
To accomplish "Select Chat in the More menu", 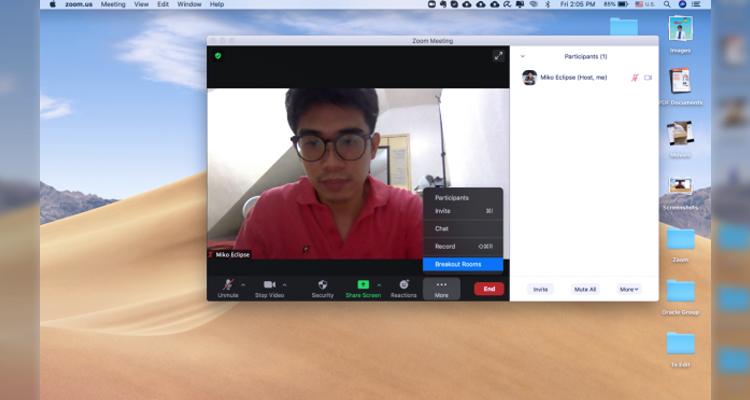I will [463, 229].
